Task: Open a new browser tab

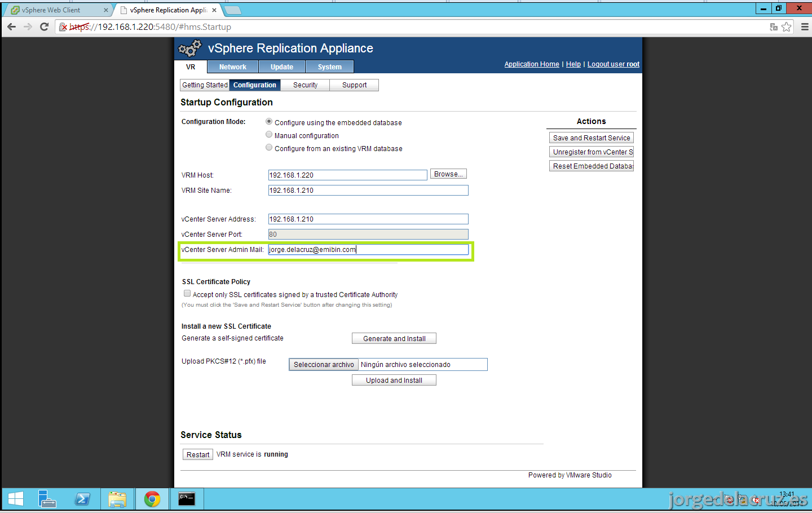Action: coord(232,10)
